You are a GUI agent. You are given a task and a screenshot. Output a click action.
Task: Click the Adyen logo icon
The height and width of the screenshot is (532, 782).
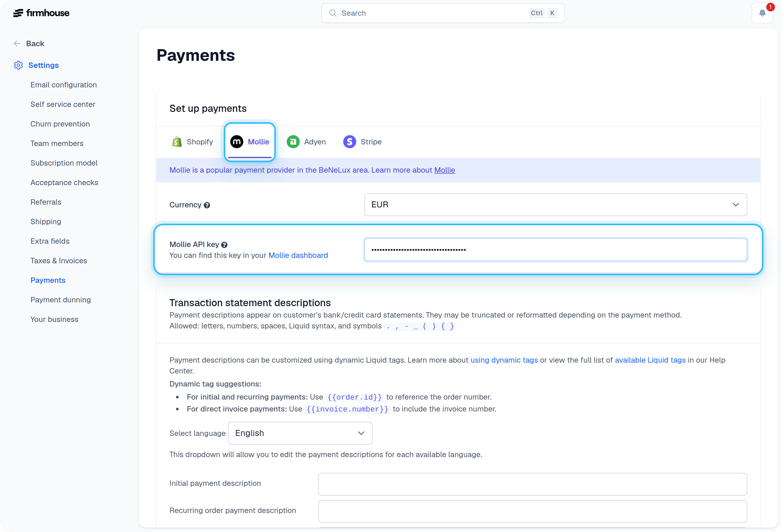(x=293, y=142)
